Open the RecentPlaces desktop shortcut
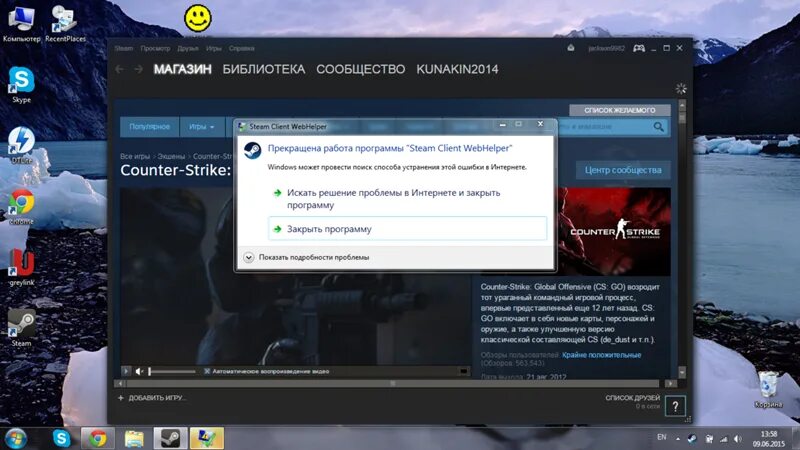Screen dimensions: 800x450 click(x=65, y=23)
